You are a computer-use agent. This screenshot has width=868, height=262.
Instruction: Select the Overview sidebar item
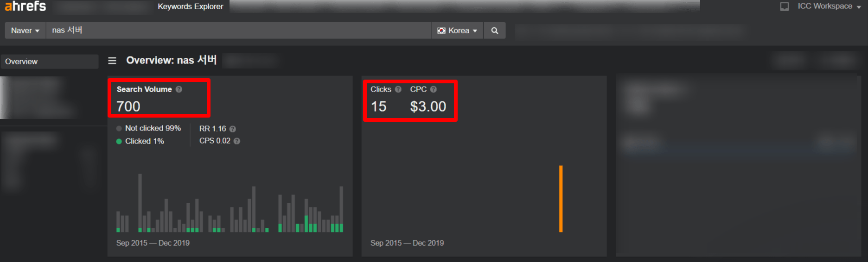point(49,62)
